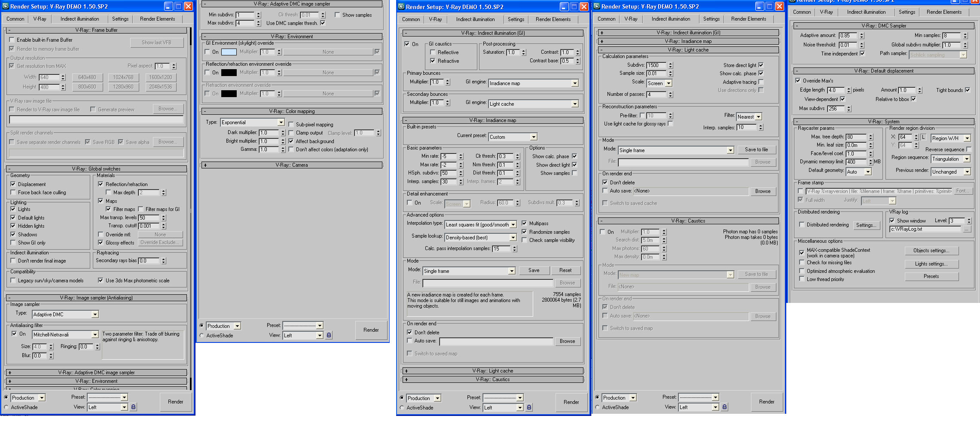Click light blue GI Environment skylight color swatch

pos(229,52)
